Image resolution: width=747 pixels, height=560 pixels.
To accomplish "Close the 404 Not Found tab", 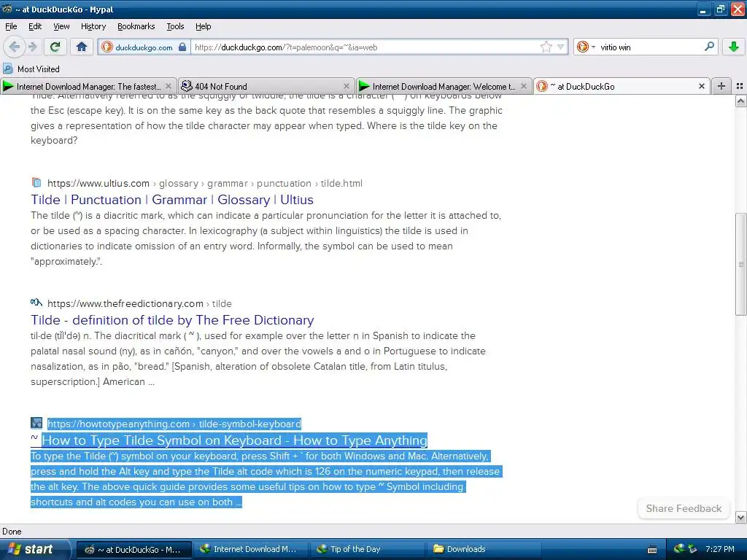I will click(x=347, y=86).
